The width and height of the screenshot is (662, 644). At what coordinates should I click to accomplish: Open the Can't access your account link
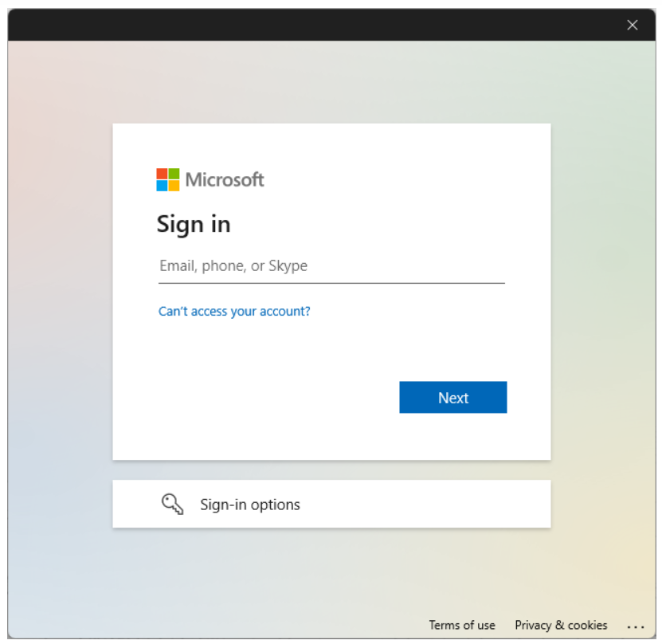234,311
